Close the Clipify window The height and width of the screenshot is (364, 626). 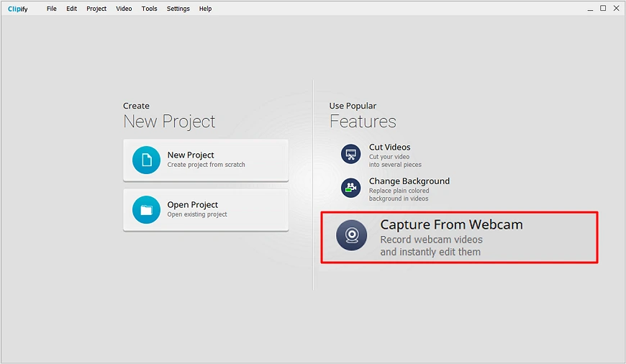point(616,8)
